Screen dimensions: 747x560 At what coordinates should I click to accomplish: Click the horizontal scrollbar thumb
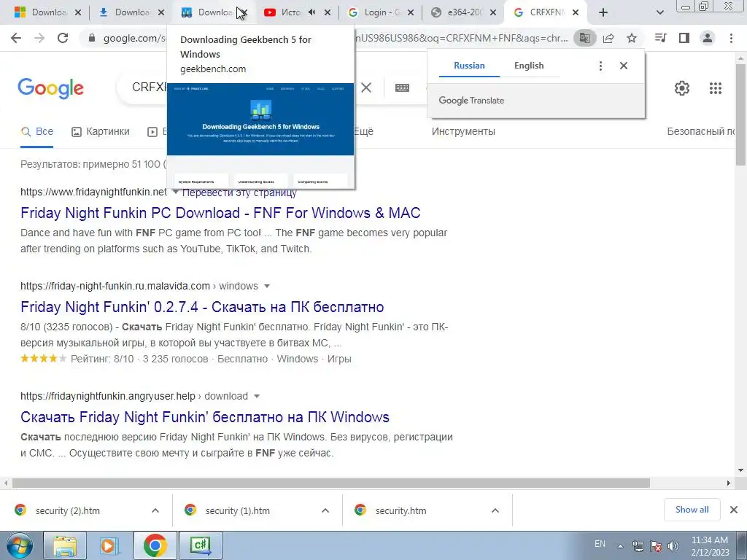331,483
